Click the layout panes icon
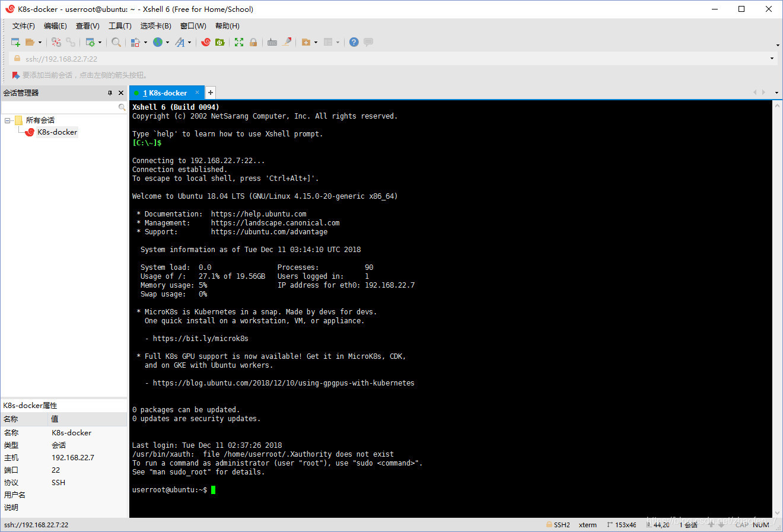 tap(328, 42)
